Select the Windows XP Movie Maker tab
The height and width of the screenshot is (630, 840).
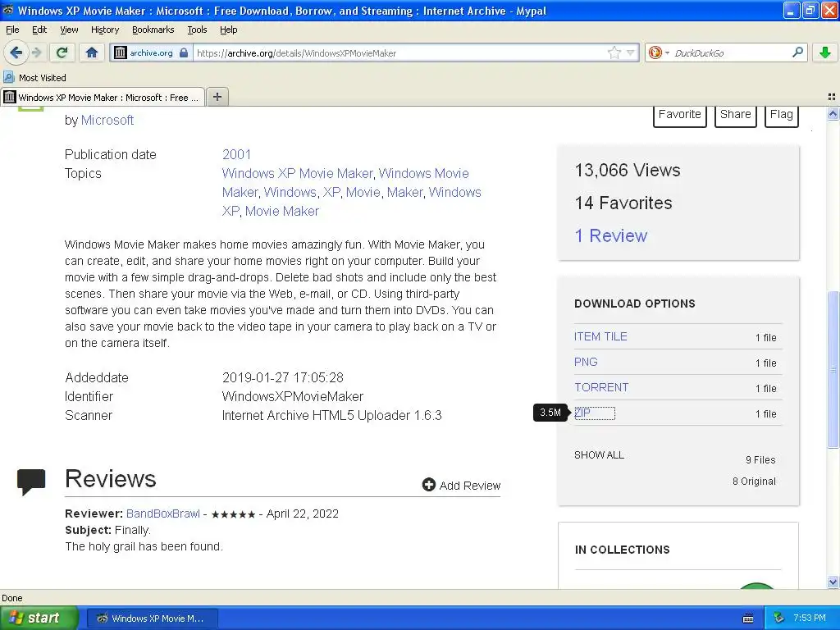click(x=103, y=97)
